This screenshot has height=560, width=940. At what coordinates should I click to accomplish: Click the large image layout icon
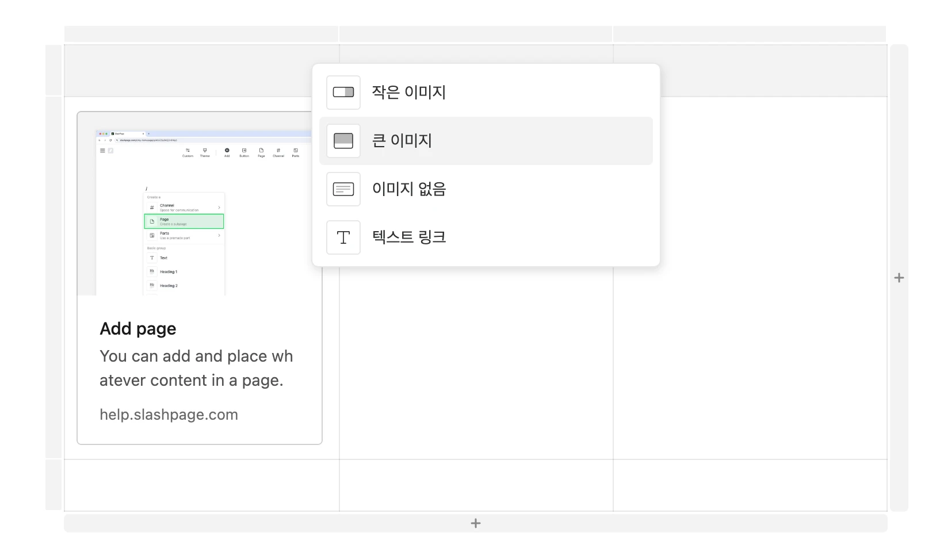pyautogui.click(x=343, y=141)
